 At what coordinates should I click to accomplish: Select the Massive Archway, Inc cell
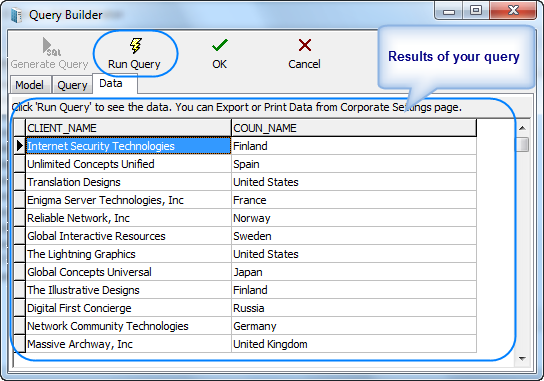(128, 344)
